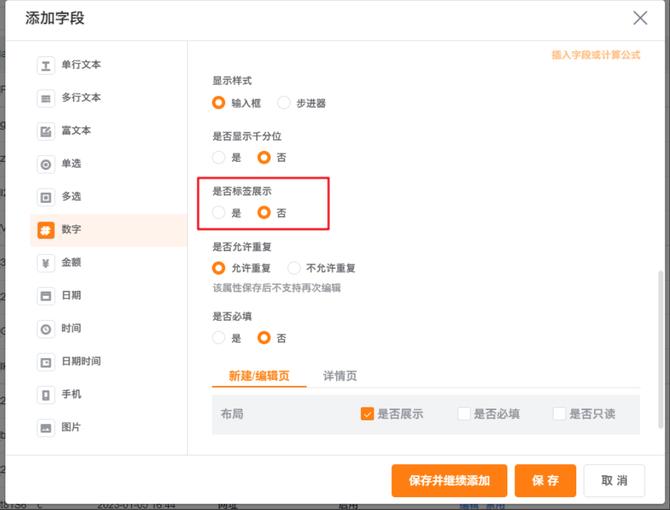This screenshot has height=510, width=670.
Task: Pick the 富文本 field type icon
Action: pos(46,131)
